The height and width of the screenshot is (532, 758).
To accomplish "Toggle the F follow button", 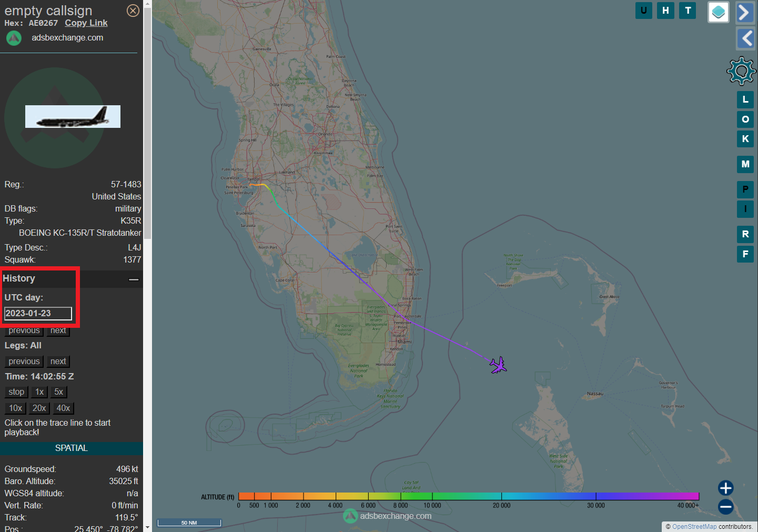I will click(745, 254).
